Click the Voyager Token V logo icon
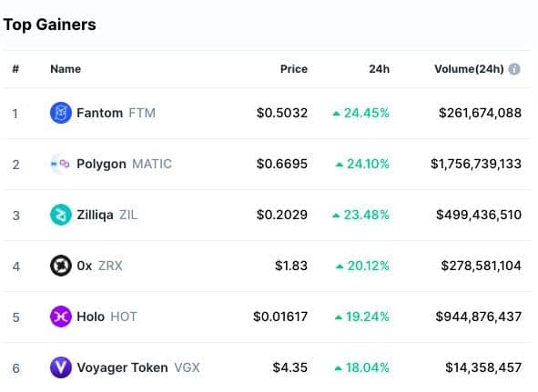Image resolution: width=538 pixels, height=392 pixels. point(61,367)
